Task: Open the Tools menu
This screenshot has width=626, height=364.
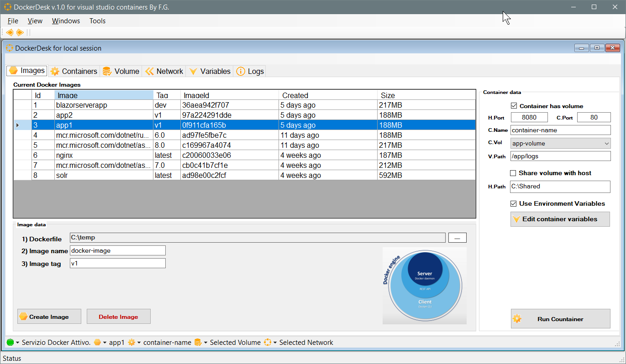Action: [x=97, y=21]
